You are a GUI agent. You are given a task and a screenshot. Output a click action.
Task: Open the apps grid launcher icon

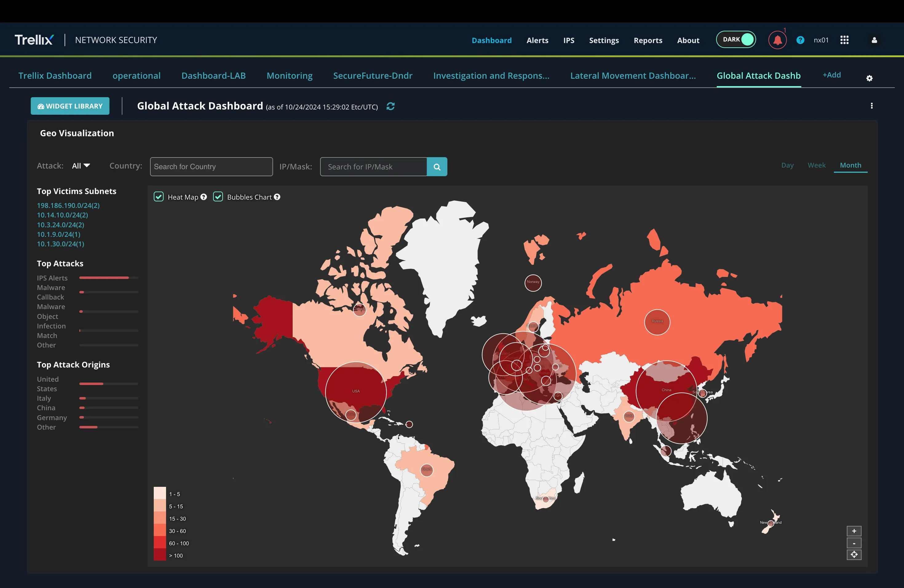point(844,40)
